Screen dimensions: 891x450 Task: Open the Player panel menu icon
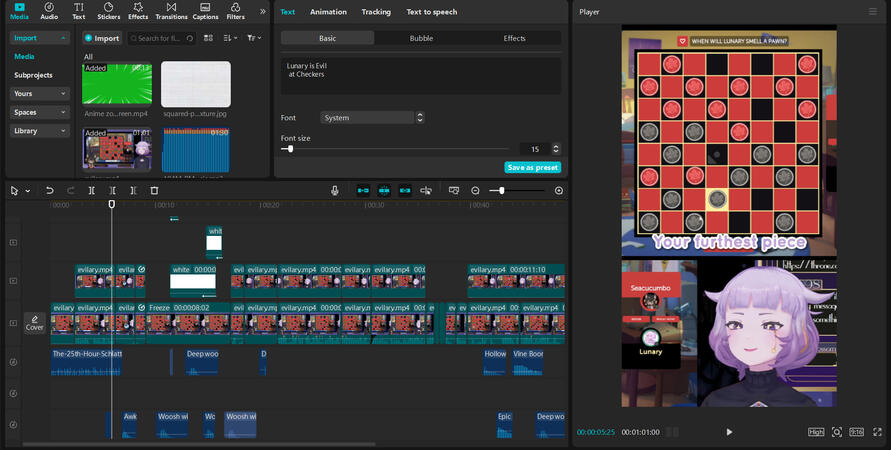873,11
